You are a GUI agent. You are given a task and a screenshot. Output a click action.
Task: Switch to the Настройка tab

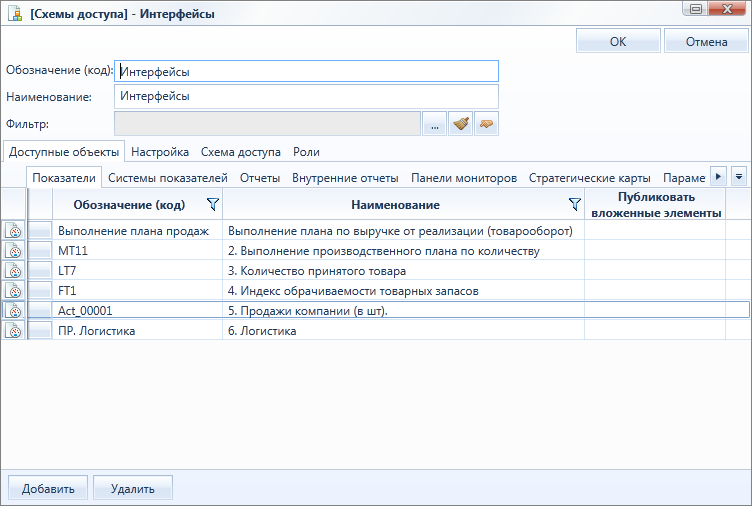pos(160,152)
